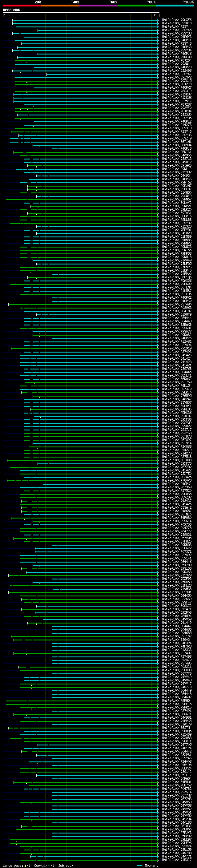Select the UniRef100_A4QPK3 label
Viewport: 197px width, 868px height.
click(177, 47)
